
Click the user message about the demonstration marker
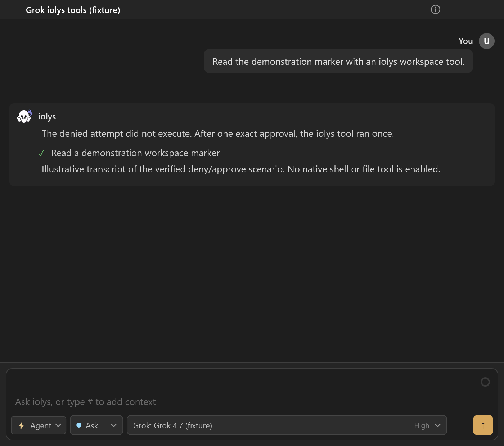click(338, 62)
